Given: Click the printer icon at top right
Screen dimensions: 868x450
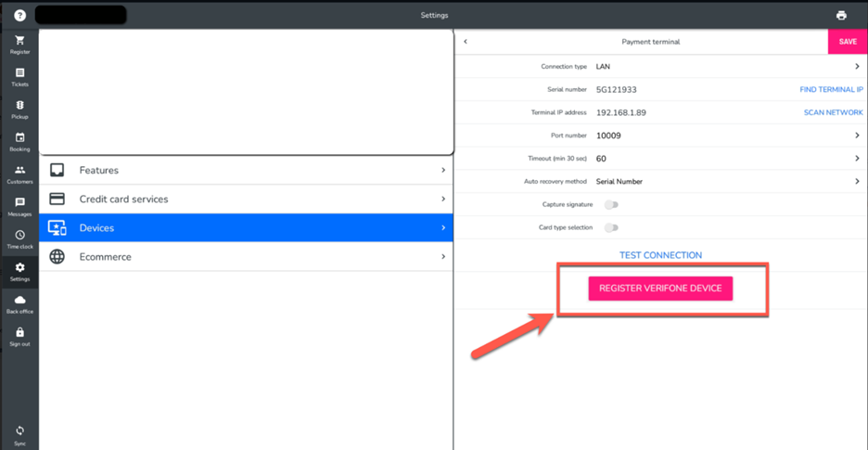Looking at the screenshot, I should 841,16.
